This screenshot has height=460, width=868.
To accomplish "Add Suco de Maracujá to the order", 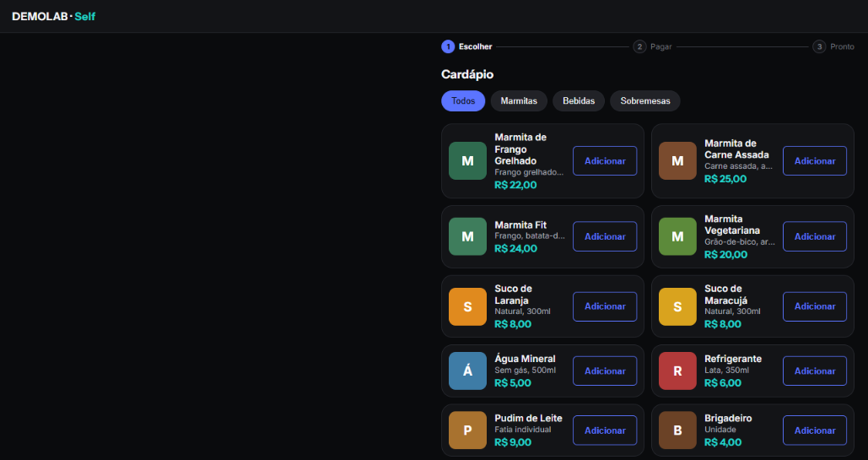I will [815, 306].
